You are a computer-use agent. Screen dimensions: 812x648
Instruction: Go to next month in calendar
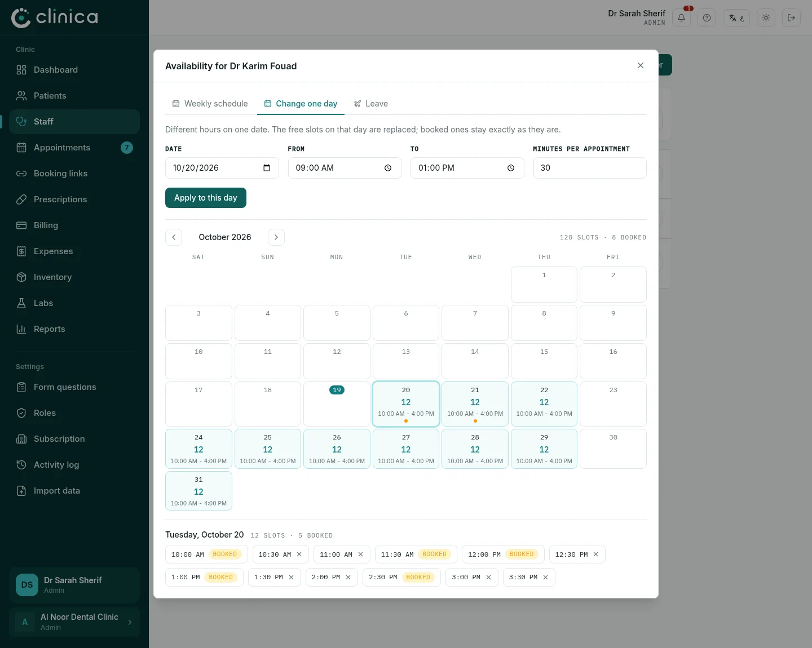[x=276, y=237]
